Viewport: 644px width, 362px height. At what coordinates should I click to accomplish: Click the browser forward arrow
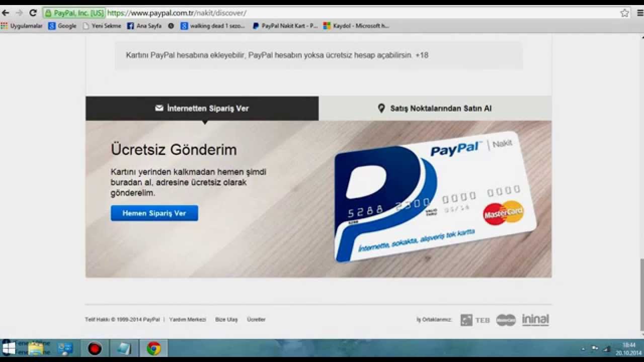click(x=19, y=13)
